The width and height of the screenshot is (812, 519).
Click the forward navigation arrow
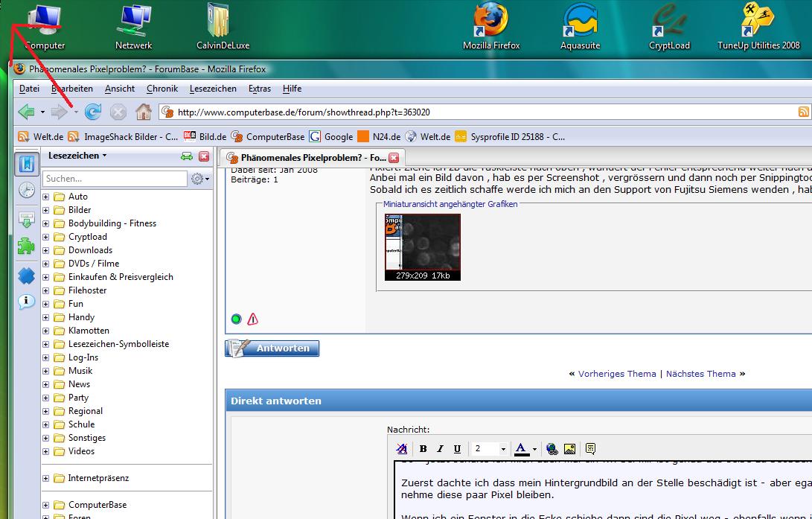click(x=59, y=112)
